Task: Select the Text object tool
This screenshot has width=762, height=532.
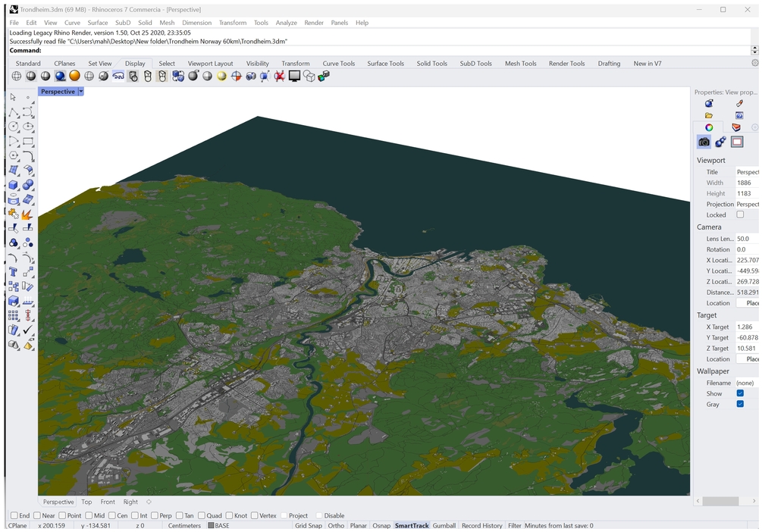Action: point(14,272)
